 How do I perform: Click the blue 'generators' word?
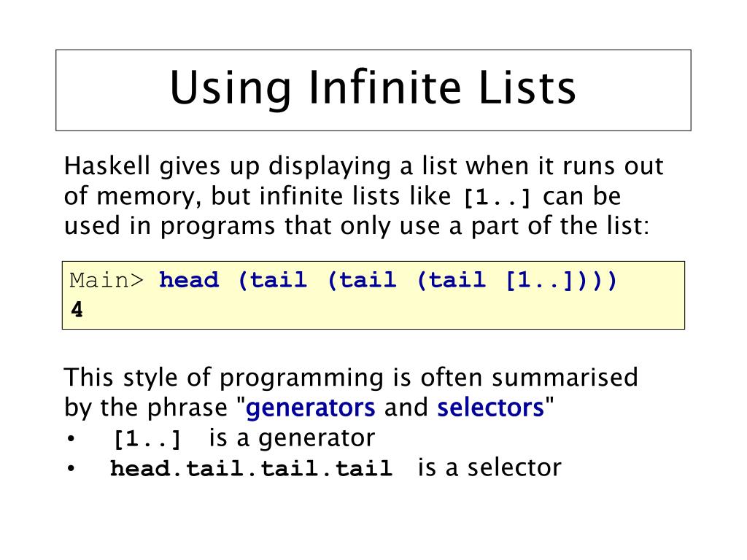point(310,408)
